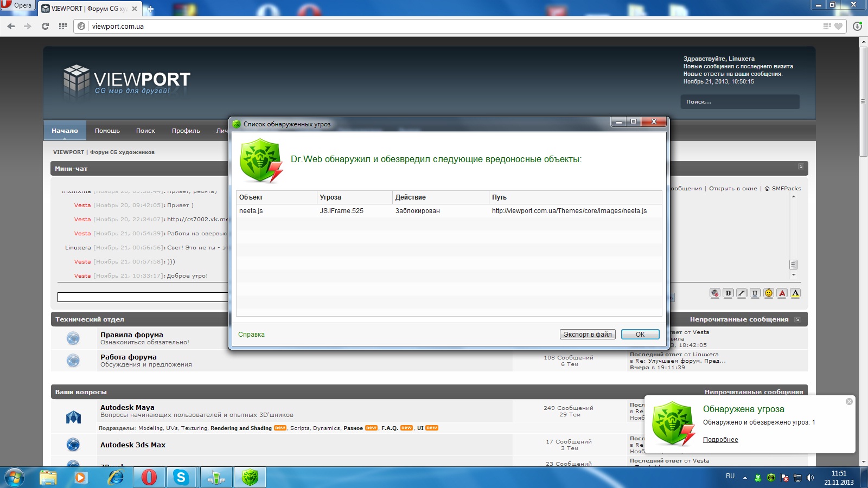Click the Путь column header
Viewport: 868px width, 488px height.
point(575,197)
